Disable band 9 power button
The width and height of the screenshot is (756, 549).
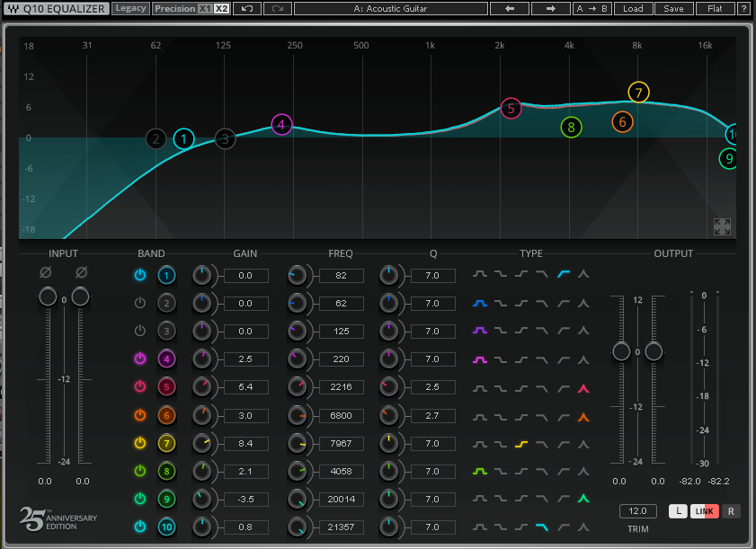pyautogui.click(x=140, y=499)
